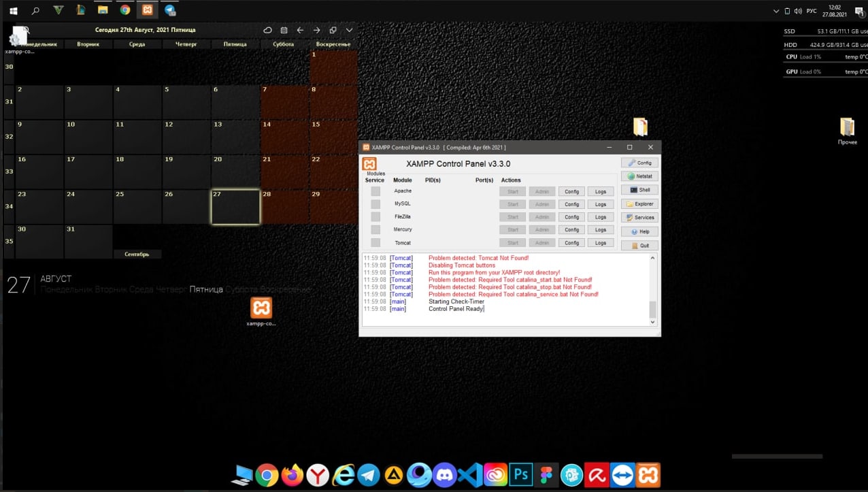Open File Explorer from top taskbar
This screenshot has height=492, width=868.
103,10
